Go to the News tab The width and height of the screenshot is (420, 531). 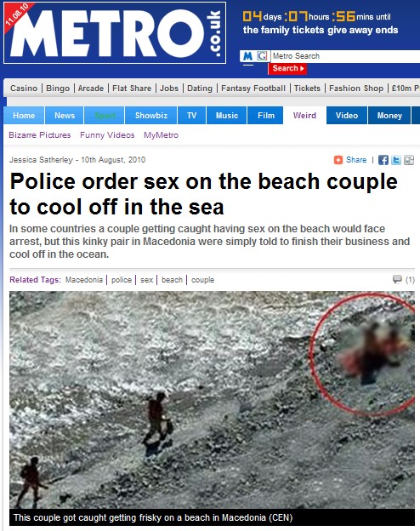65,116
